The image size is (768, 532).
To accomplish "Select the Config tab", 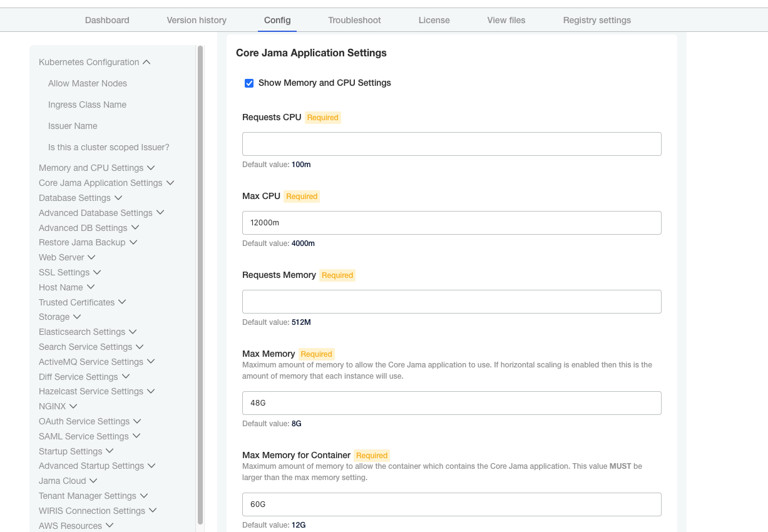I will point(277,20).
